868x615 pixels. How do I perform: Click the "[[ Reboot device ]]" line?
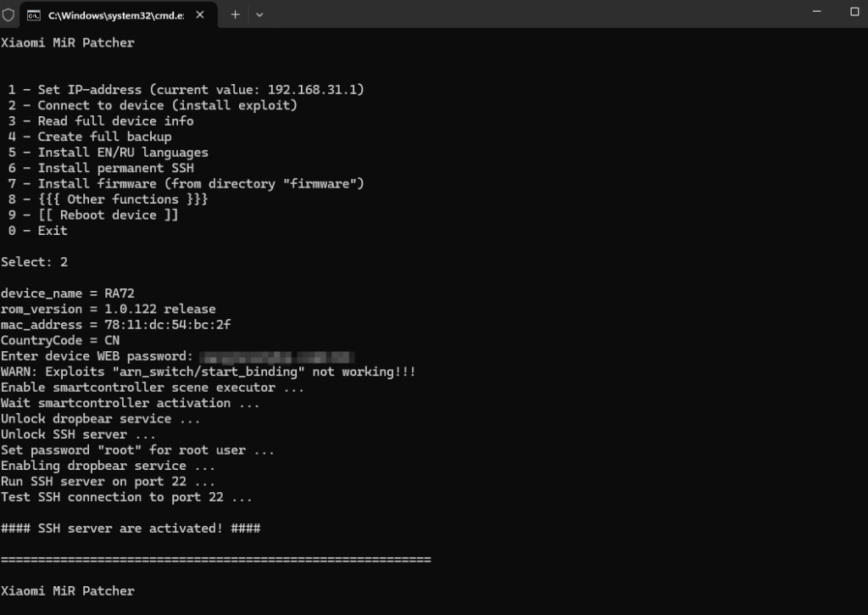[x=93, y=215]
